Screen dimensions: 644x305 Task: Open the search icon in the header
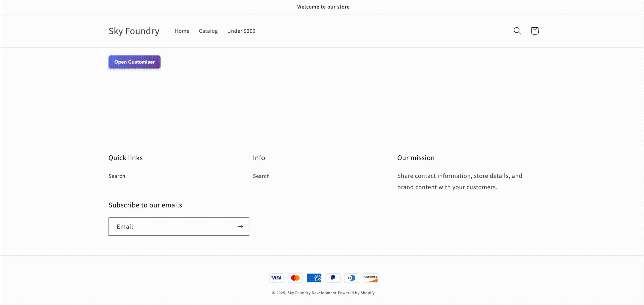pos(517,31)
